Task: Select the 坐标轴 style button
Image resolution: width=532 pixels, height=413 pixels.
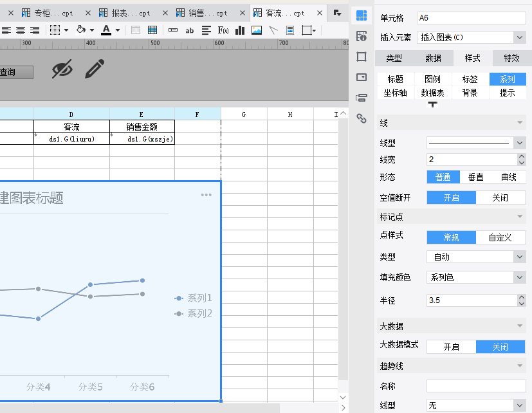Action: 396,93
